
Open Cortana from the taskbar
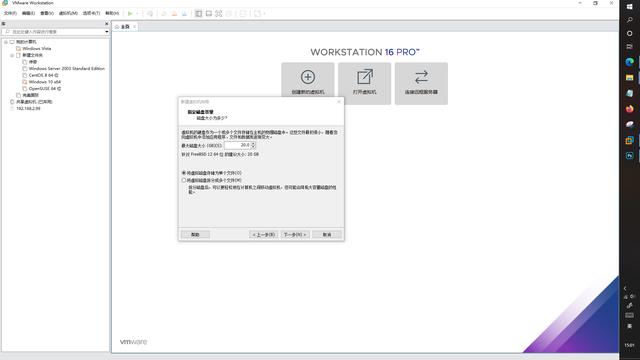click(629, 33)
